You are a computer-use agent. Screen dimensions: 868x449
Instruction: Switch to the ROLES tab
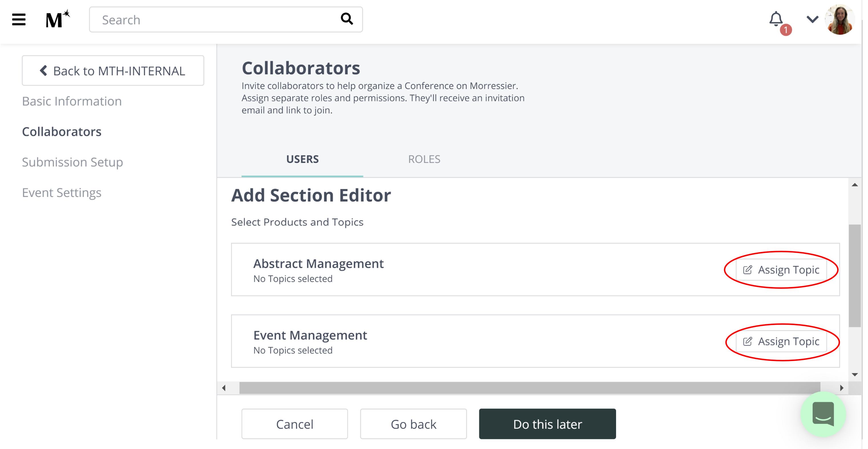pyautogui.click(x=424, y=159)
